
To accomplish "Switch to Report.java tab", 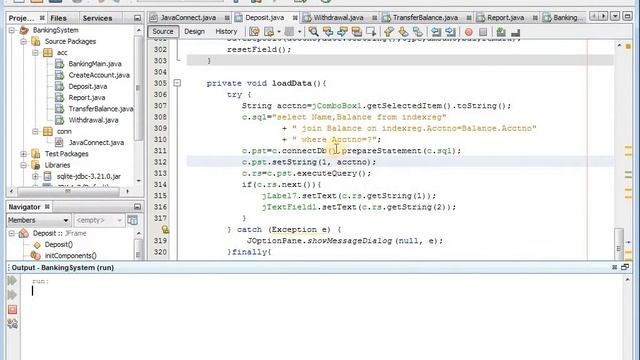I will [505, 18].
